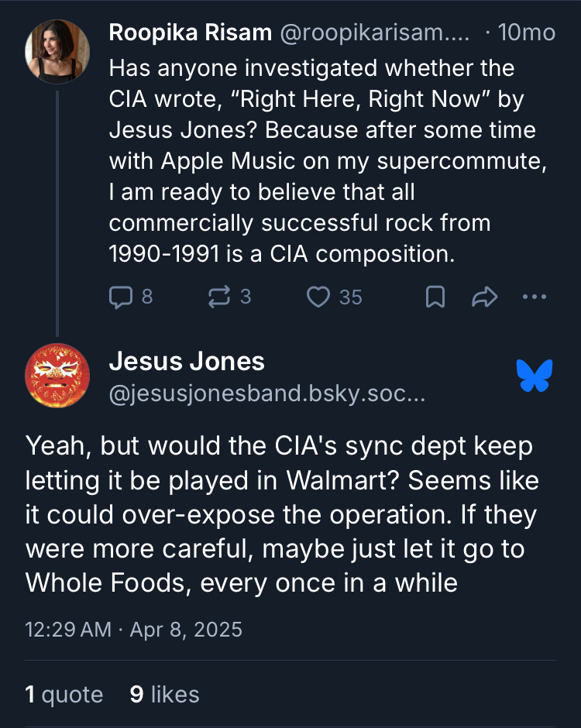This screenshot has width=581, height=728.
Task: Open the three-dot more options menu
Action: (535, 297)
